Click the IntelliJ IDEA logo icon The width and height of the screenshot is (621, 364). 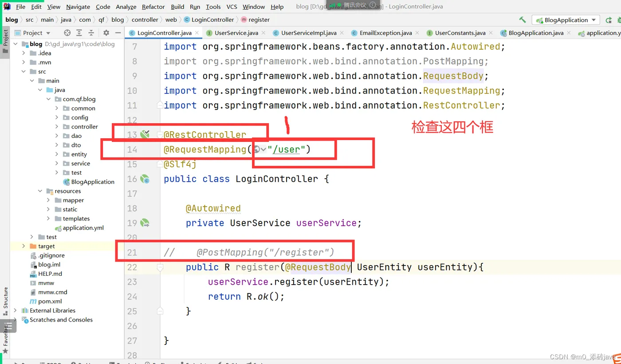[7, 7]
